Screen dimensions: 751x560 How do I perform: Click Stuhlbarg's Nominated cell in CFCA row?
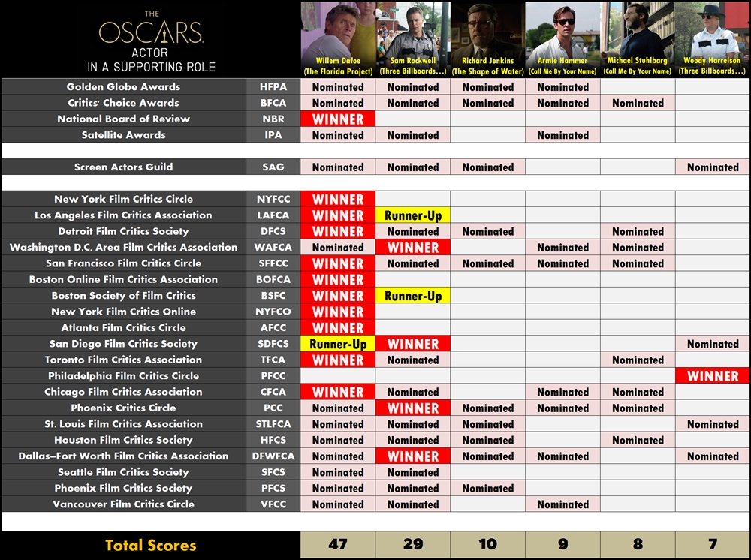638,392
